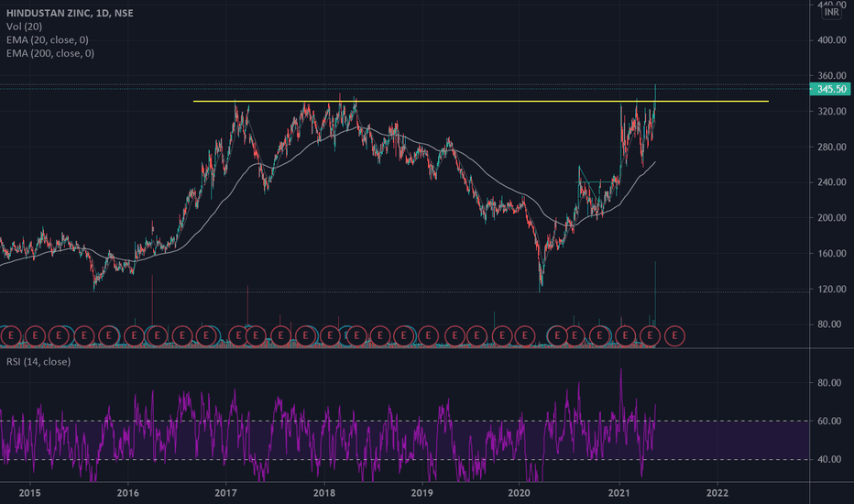Click the 2021 label on the time axis
Screen dimensions: 854x504
tap(619, 493)
